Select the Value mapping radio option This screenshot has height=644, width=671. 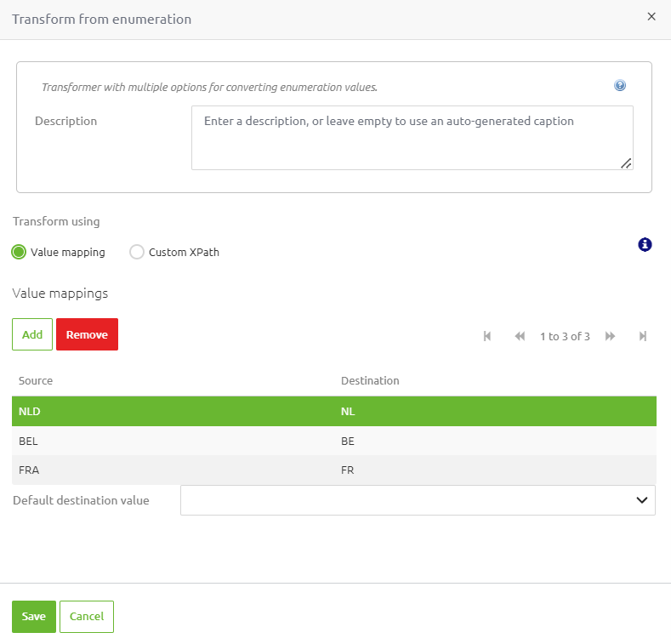pos(19,252)
